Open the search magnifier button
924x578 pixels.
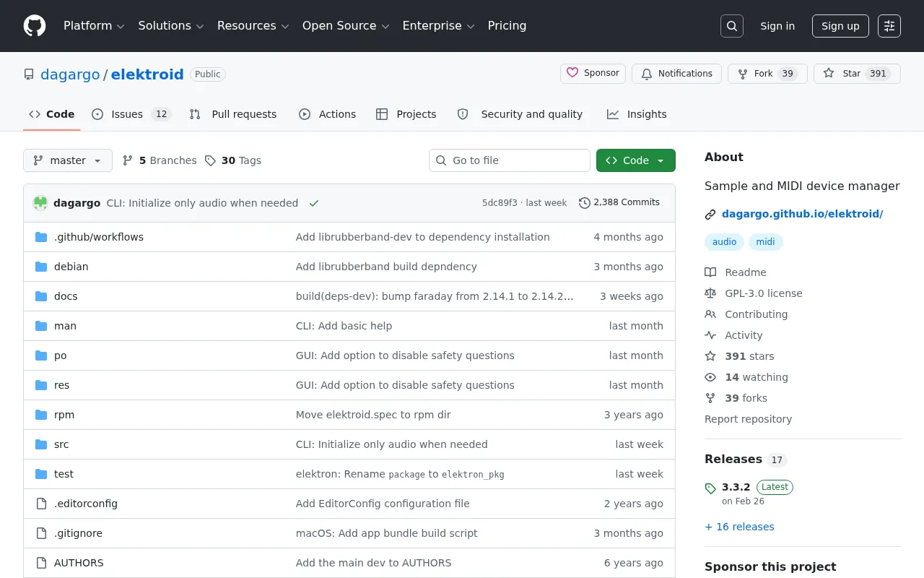(x=732, y=26)
